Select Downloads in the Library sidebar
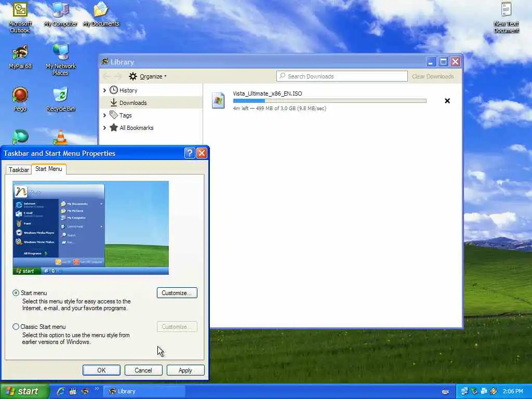Image resolution: width=532 pixels, height=399 pixels. click(151, 103)
